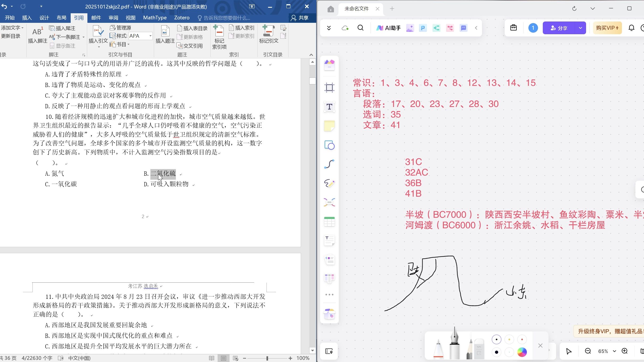Zoom out the whiteboard canvas
Image resolution: width=644 pixels, height=362 pixels.
point(588,351)
